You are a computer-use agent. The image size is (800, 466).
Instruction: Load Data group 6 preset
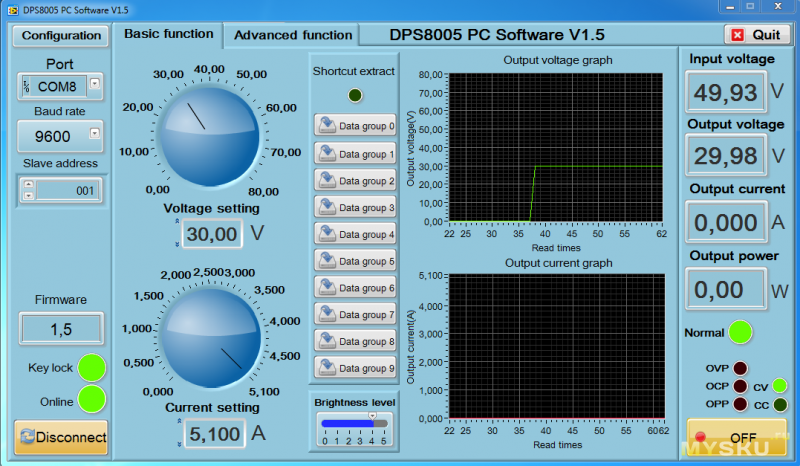(355, 287)
